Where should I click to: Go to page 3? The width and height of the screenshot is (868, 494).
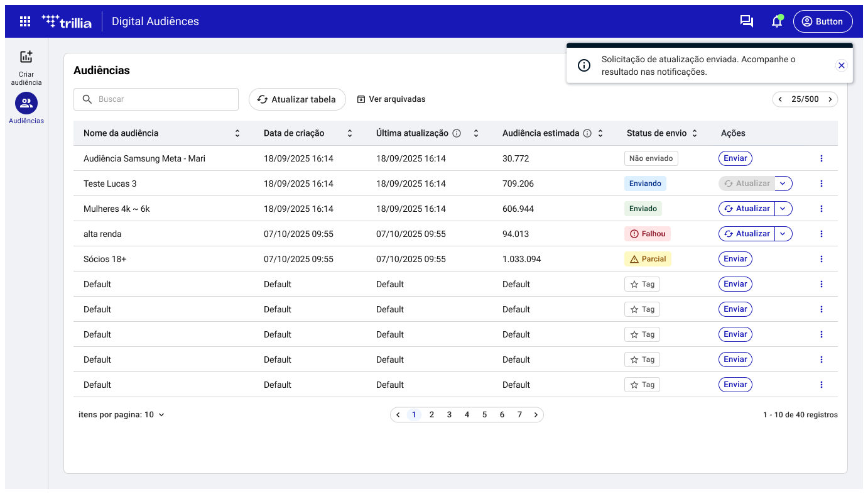point(450,415)
